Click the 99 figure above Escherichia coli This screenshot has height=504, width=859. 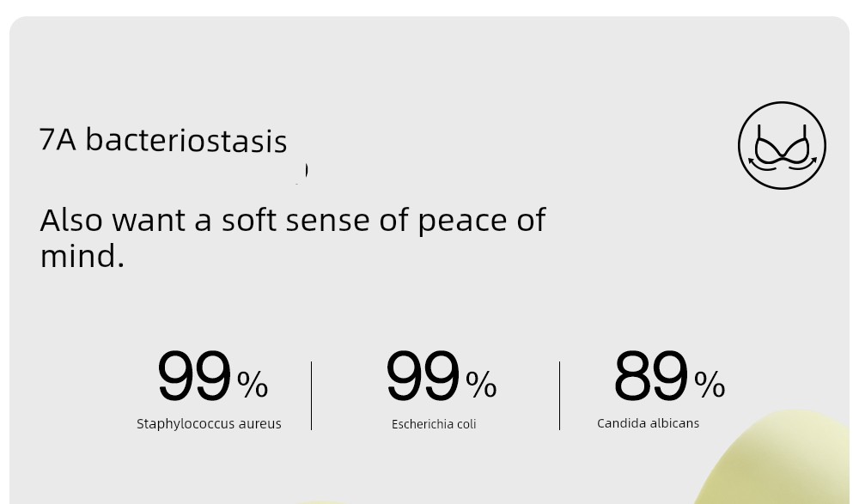coord(423,376)
